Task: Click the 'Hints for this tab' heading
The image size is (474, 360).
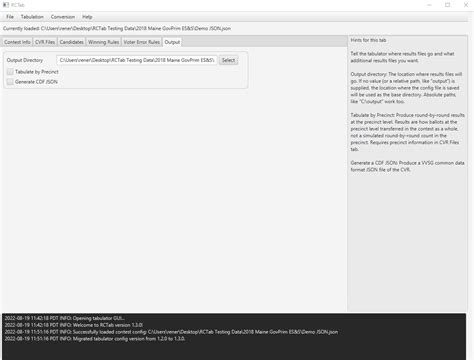Action: tap(368, 40)
